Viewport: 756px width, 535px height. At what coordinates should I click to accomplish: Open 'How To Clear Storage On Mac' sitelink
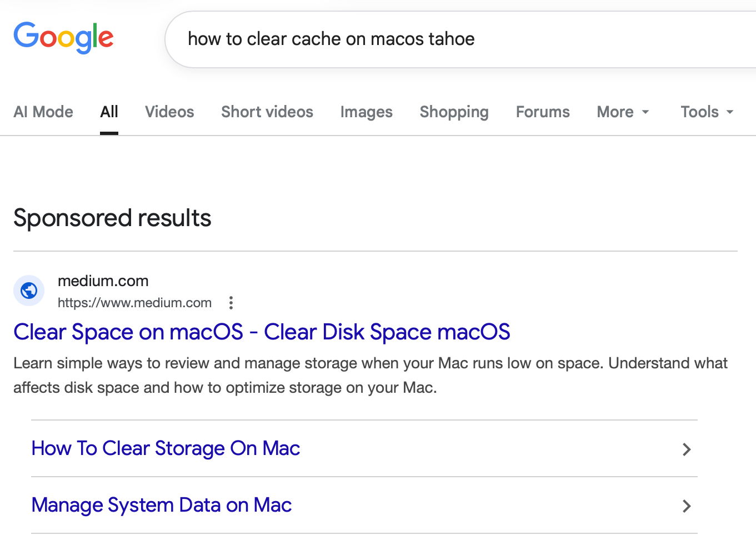(x=166, y=448)
